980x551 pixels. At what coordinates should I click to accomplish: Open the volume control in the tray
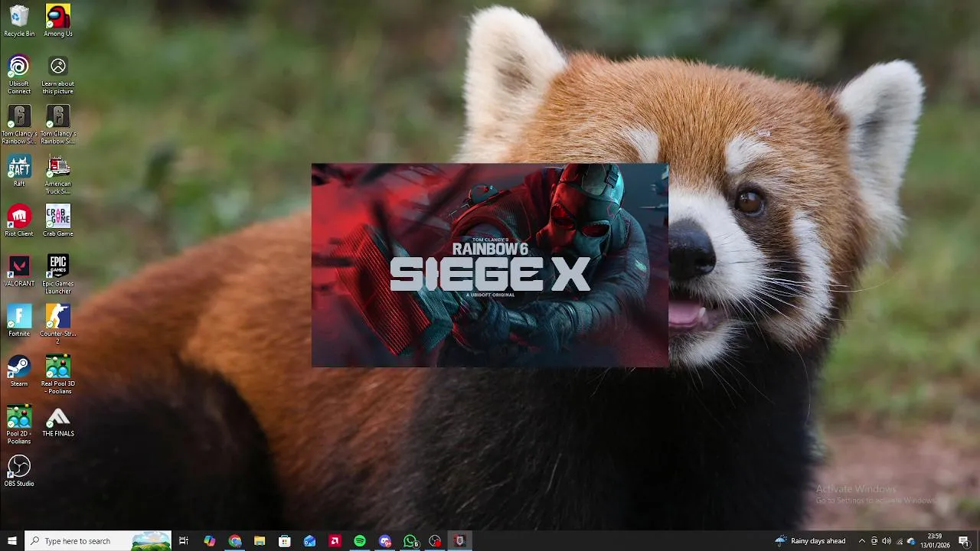[887, 541]
